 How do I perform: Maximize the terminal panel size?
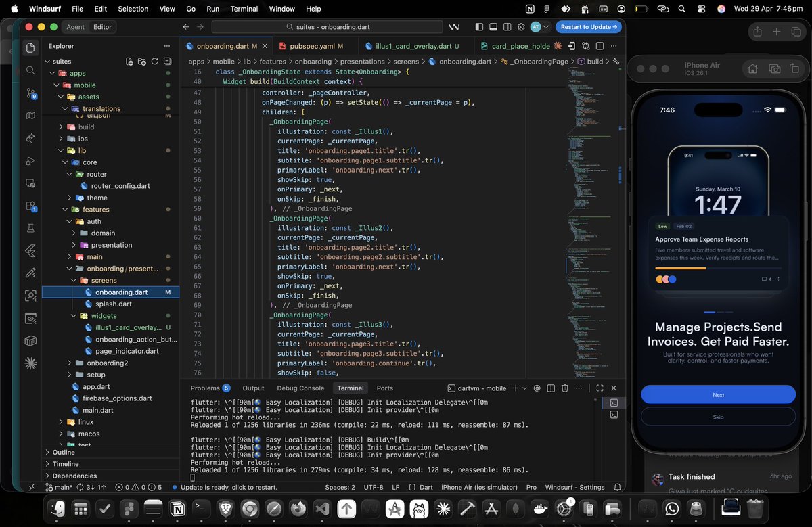pos(600,388)
